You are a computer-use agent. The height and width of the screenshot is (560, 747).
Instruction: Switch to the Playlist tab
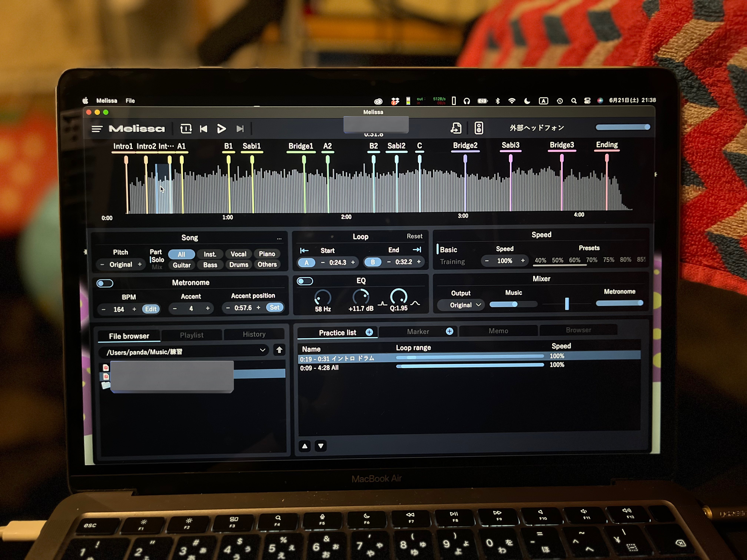click(192, 335)
